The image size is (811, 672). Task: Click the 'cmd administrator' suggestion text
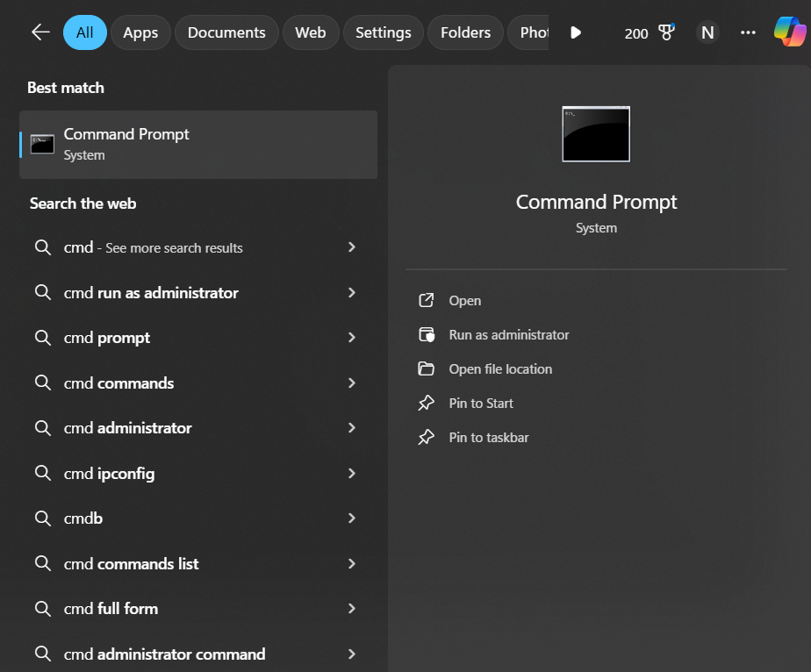(x=128, y=428)
